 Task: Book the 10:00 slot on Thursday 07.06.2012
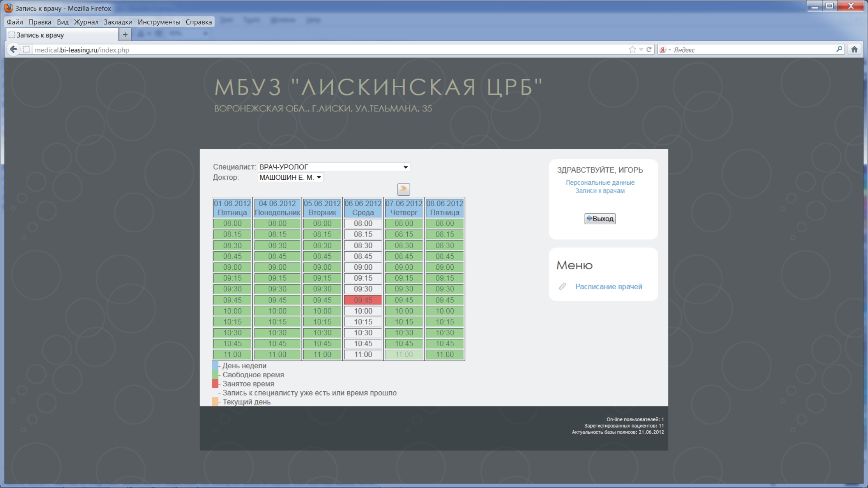(404, 311)
